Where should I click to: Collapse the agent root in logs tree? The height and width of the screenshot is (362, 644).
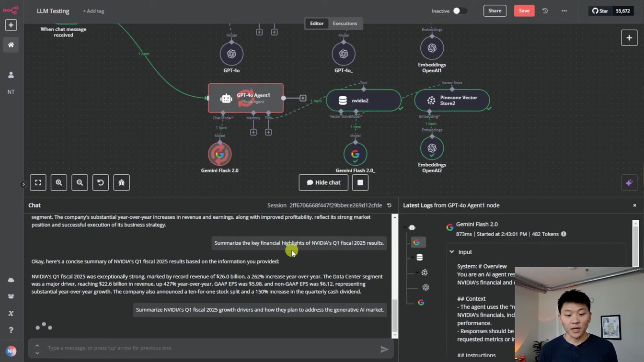click(405, 227)
